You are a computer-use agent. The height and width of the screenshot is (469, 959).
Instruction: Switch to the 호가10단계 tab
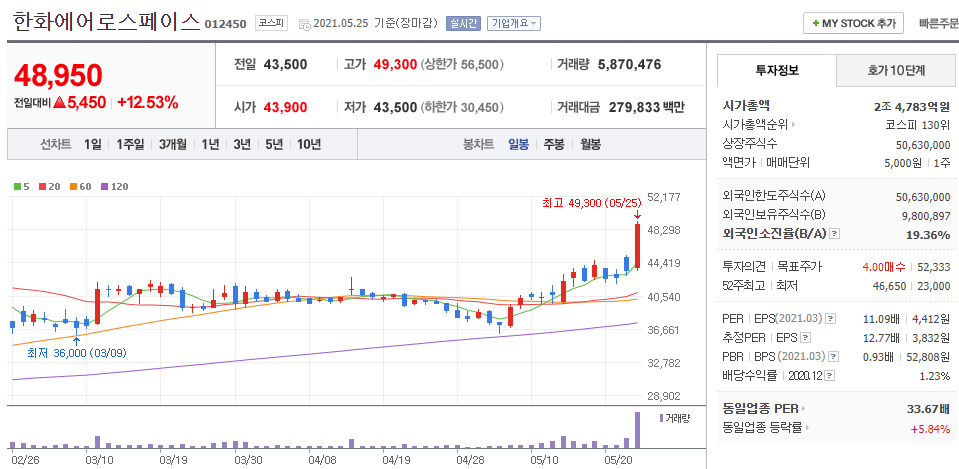pyautogui.click(x=896, y=70)
